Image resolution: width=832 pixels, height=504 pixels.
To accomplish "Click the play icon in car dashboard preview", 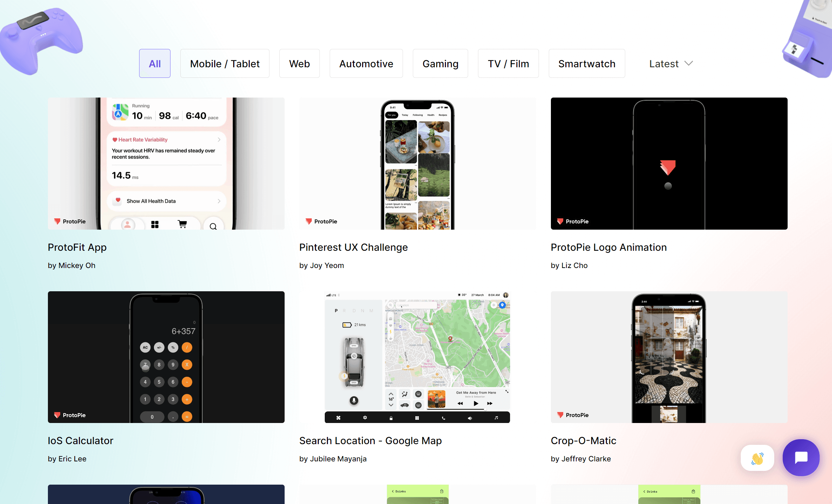I will [476, 404].
